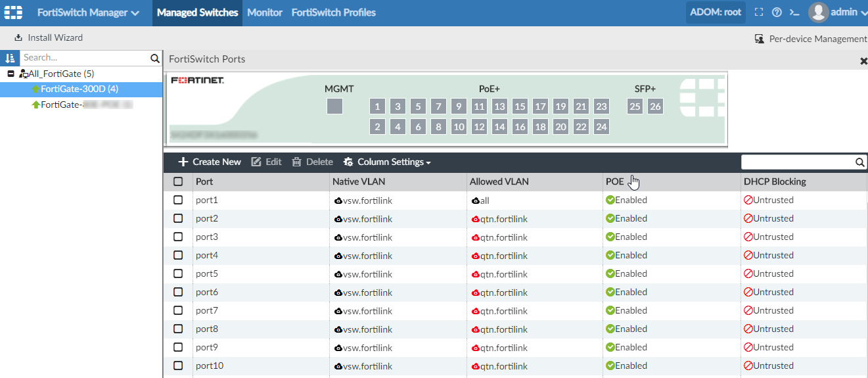
Task: Select SFP+ port 26 on faceplate
Action: pos(655,106)
